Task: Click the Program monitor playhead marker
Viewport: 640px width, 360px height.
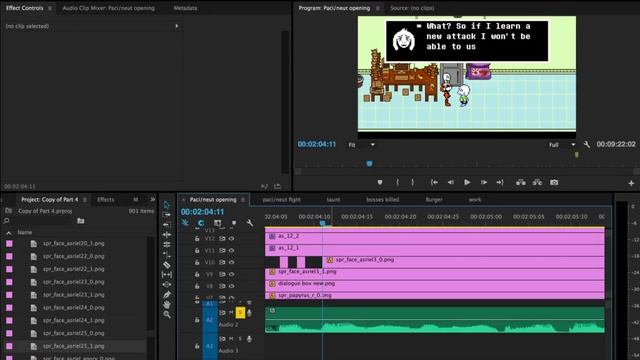Action: [369, 164]
